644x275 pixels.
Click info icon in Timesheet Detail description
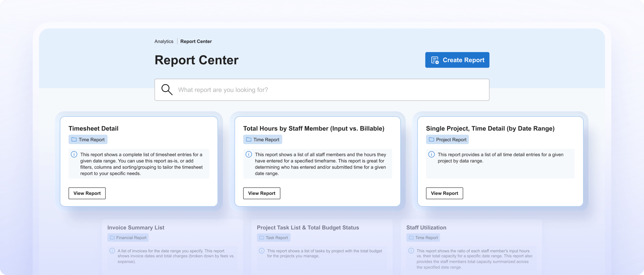pyautogui.click(x=74, y=154)
